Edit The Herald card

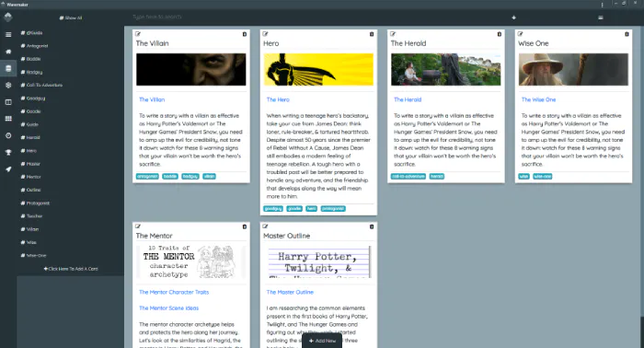pos(393,34)
